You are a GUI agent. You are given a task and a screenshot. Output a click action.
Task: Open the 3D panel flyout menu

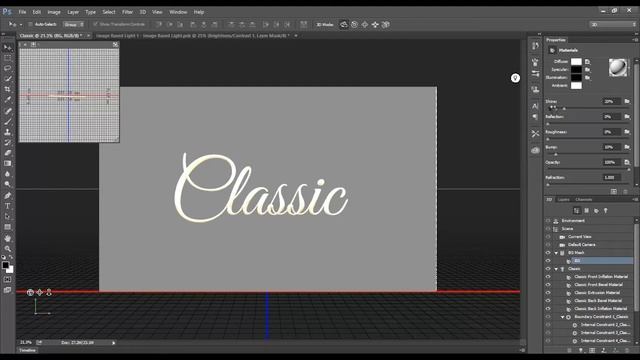(635, 200)
